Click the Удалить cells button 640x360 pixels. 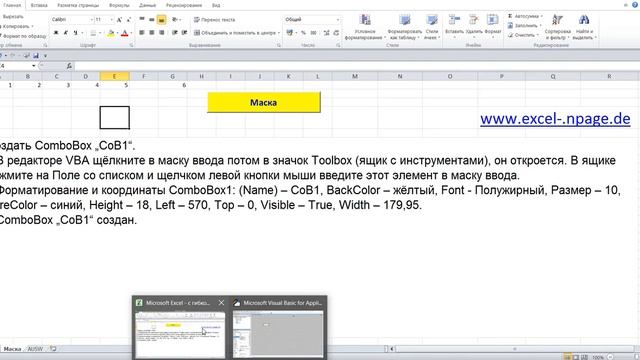click(x=473, y=26)
